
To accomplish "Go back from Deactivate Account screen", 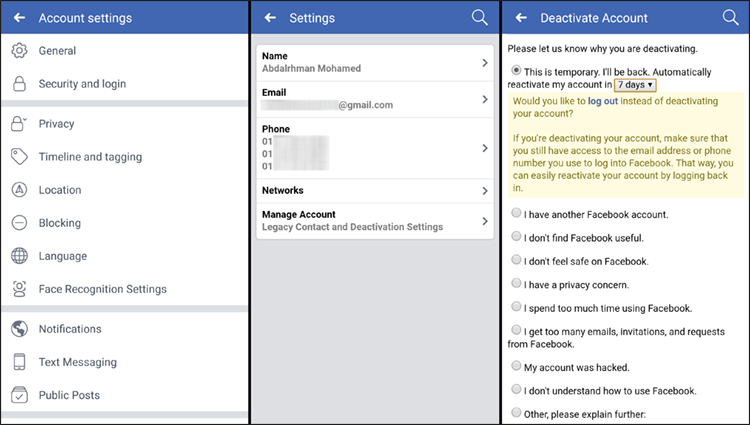I will click(521, 18).
